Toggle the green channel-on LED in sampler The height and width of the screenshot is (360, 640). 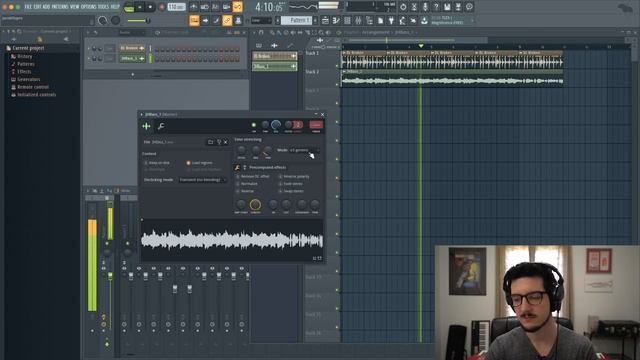click(x=253, y=125)
